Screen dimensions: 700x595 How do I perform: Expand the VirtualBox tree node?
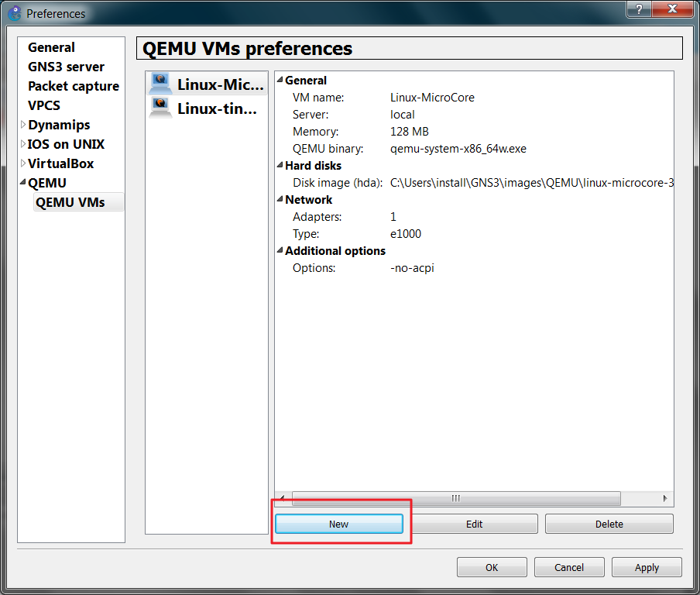click(22, 163)
